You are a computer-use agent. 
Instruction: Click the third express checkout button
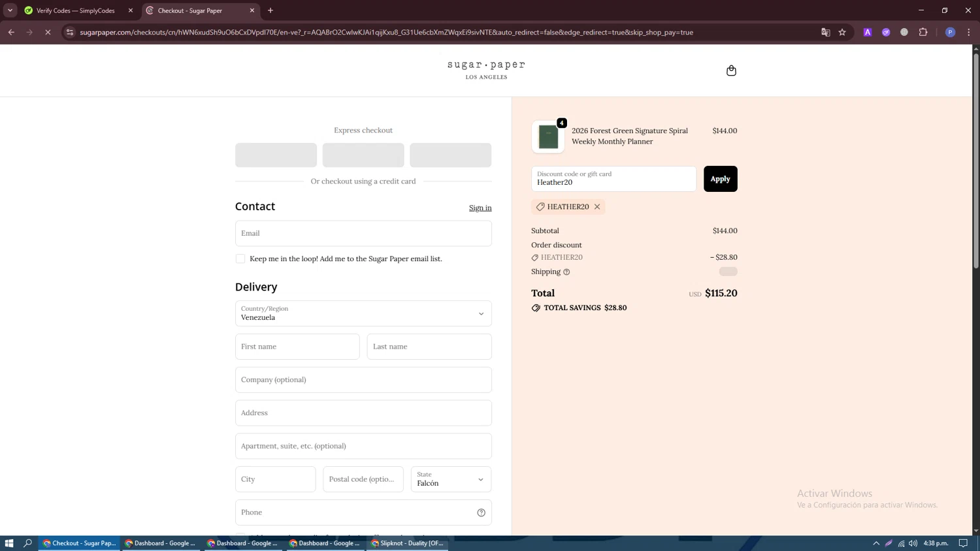click(x=451, y=155)
